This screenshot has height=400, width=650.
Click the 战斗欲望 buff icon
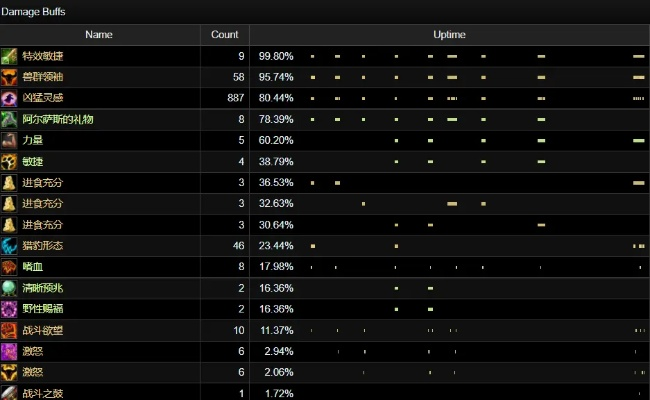point(9,330)
